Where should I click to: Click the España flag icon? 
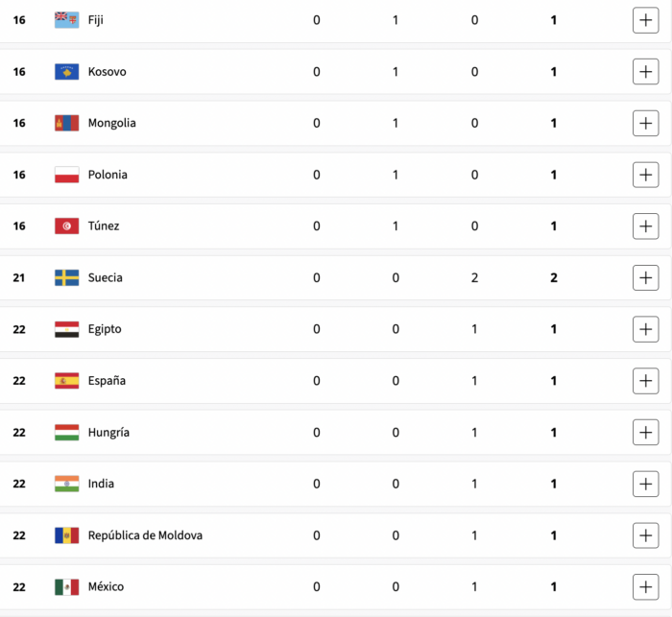pos(67,381)
